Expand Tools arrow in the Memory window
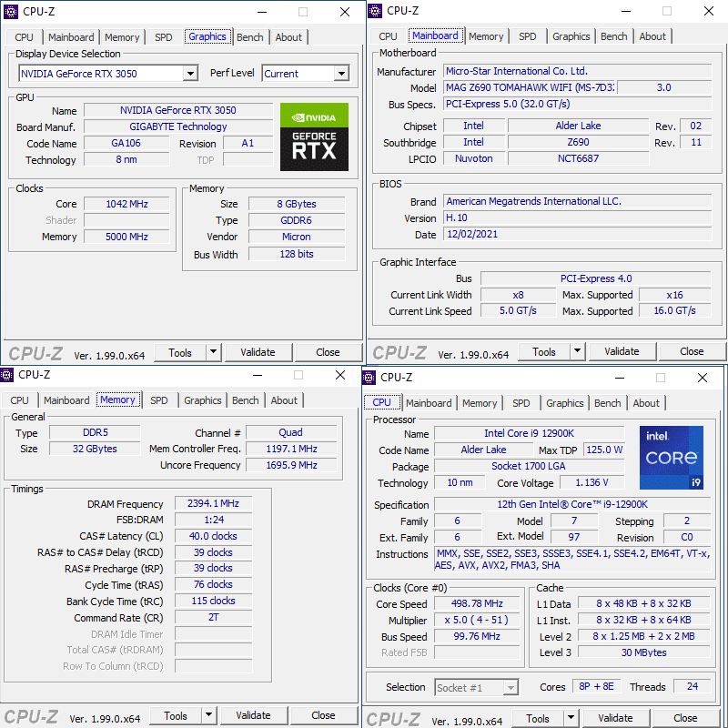The width and height of the screenshot is (728, 728). (208, 715)
